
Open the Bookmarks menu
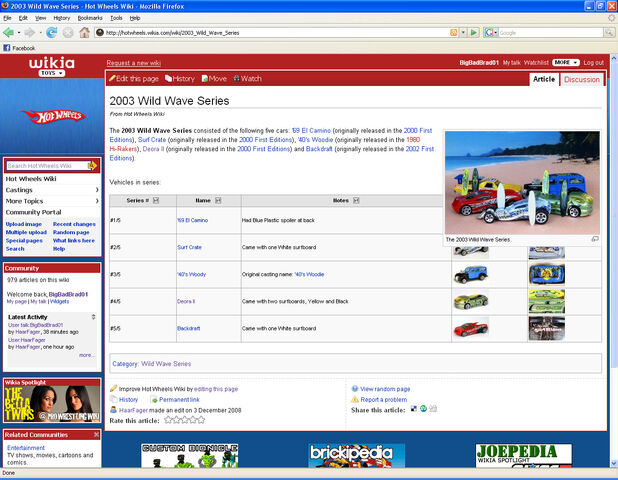[x=90, y=18]
